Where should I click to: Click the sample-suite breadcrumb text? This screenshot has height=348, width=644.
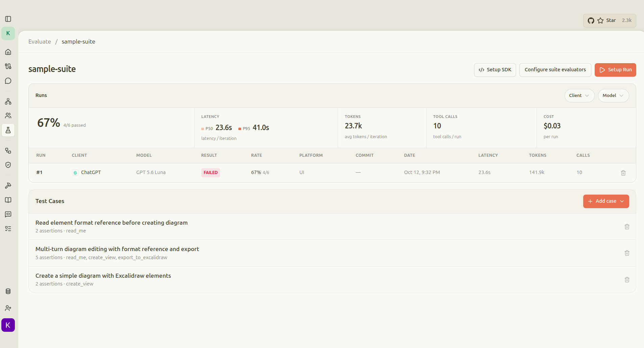point(78,42)
